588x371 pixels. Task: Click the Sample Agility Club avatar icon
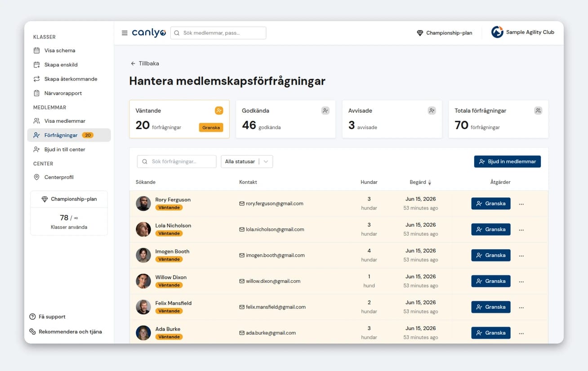[x=497, y=32]
